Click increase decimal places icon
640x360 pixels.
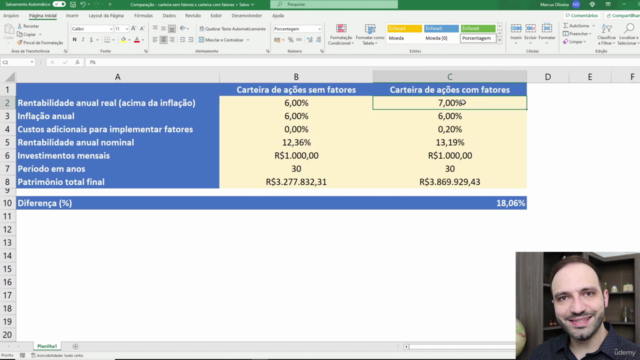(310, 40)
